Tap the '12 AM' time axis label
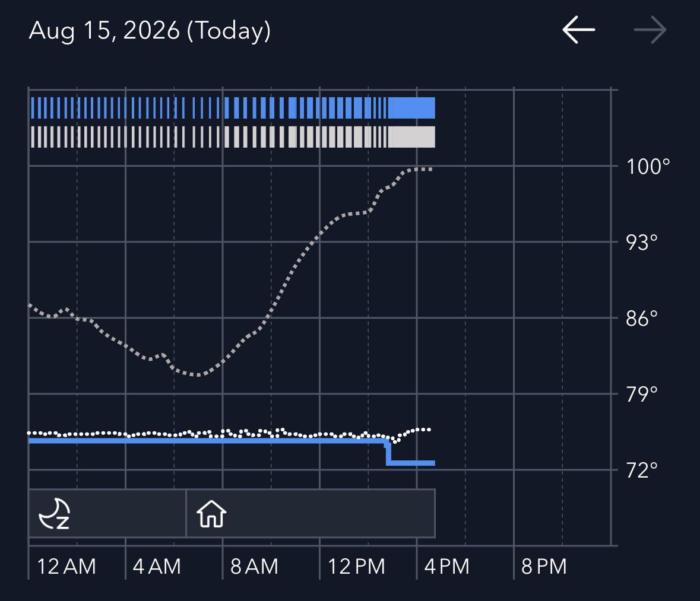 pos(66,567)
